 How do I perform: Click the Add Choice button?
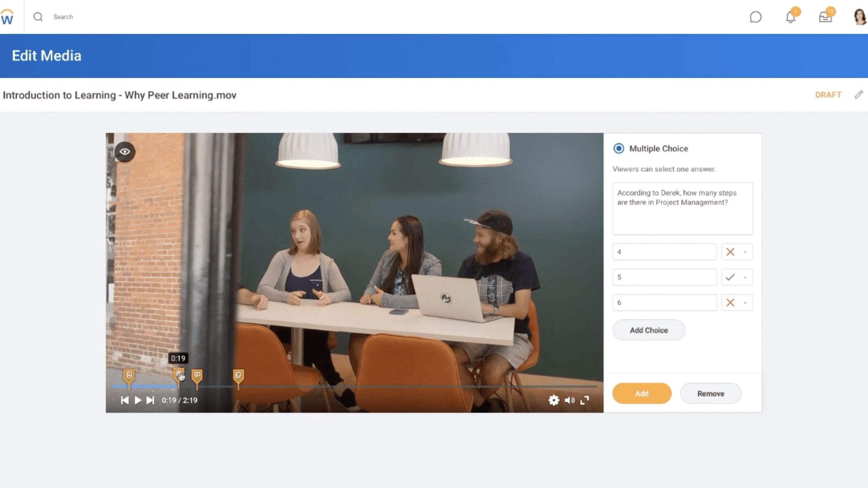pos(648,330)
